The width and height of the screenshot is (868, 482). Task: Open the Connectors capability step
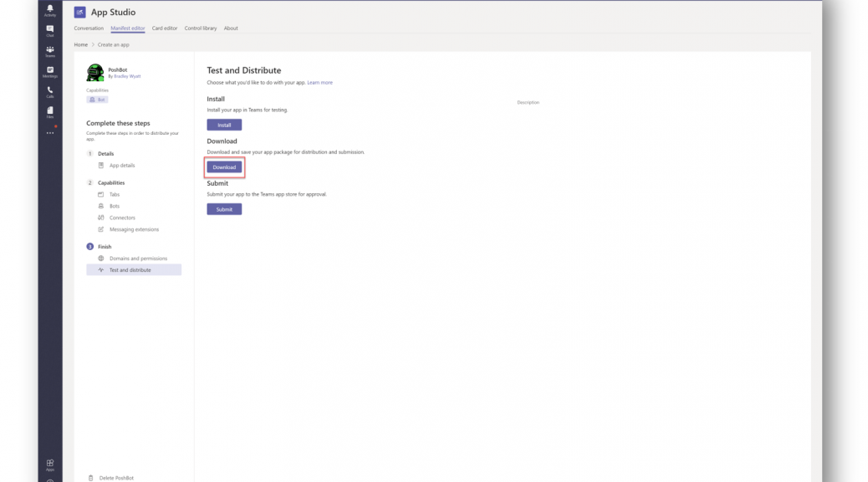click(x=122, y=218)
